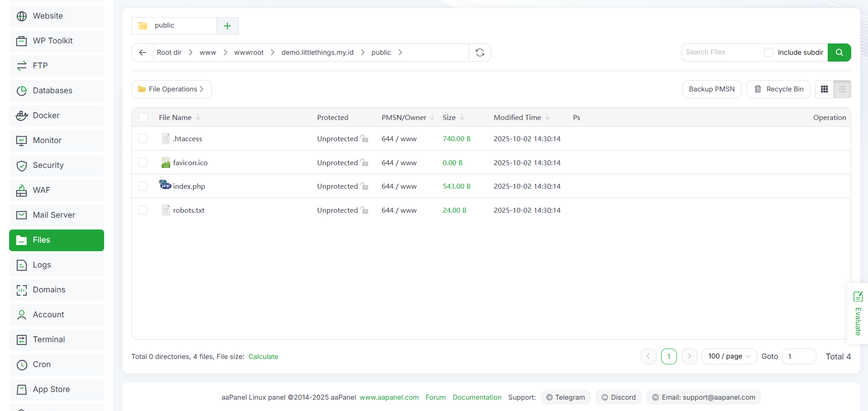Click the lock icon for index.php

pyautogui.click(x=364, y=186)
